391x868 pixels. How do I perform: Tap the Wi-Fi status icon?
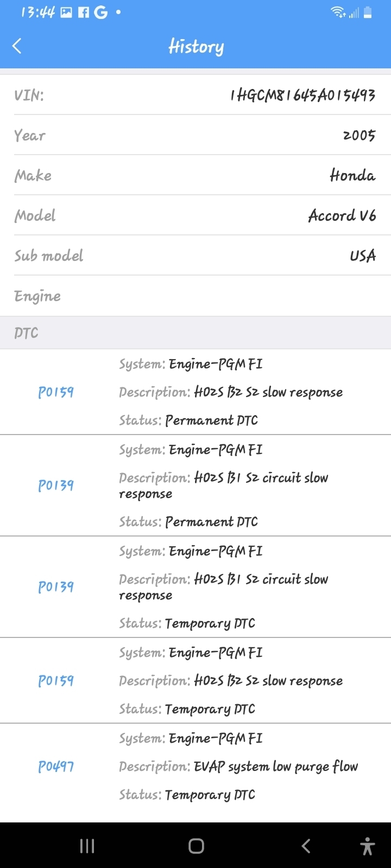pos(338,12)
